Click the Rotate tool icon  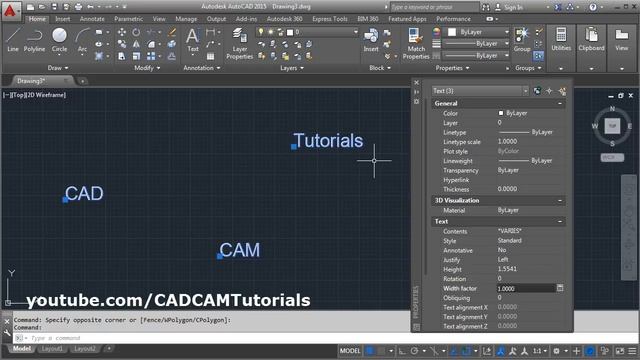click(x=136, y=32)
